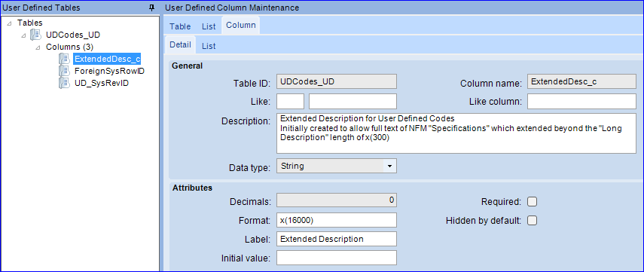Open the Data type dropdown
This screenshot has width=644, height=272.
coord(389,167)
